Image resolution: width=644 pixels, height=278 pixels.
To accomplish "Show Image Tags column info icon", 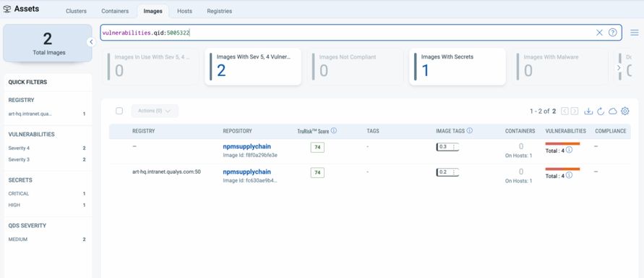I will coord(469,131).
